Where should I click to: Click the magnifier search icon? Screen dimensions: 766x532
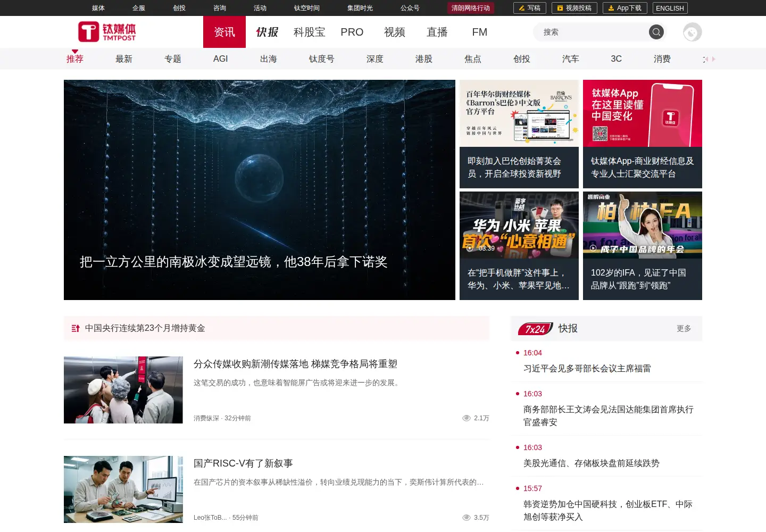(656, 32)
